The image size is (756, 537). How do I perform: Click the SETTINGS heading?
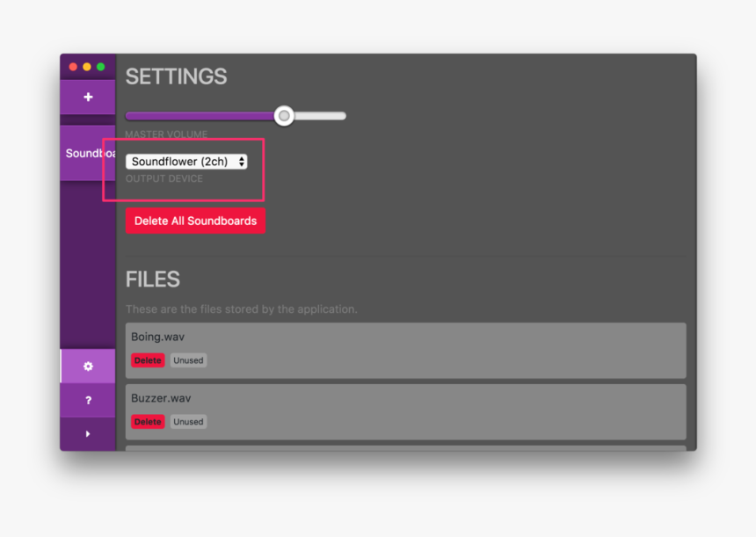tap(176, 76)
